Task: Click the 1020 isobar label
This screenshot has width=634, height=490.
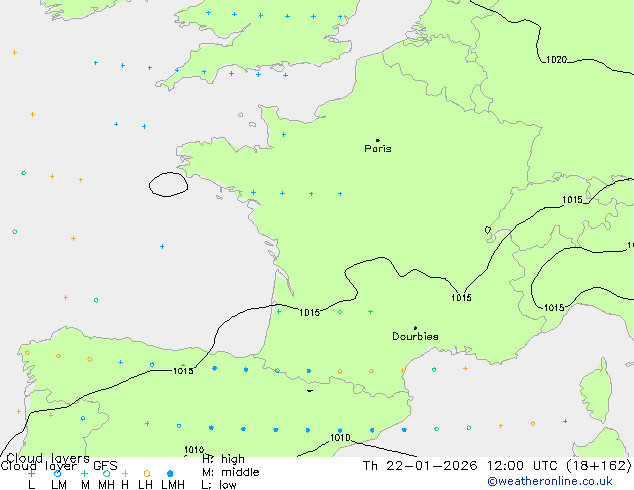Action: click(x=556, y=60)
